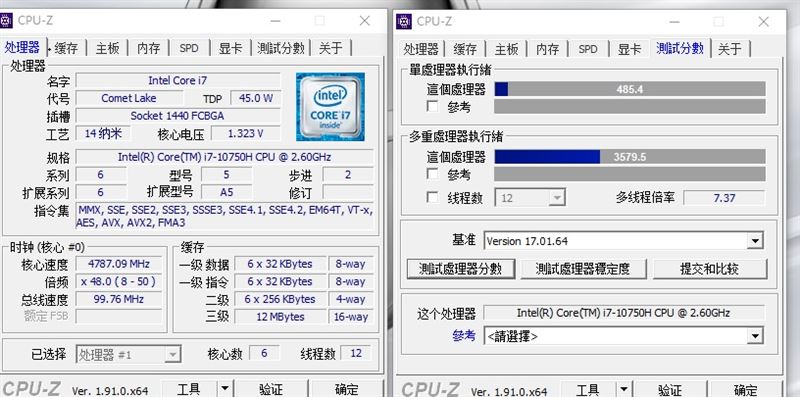Select the 处理器 tab in the left window
Viewport: 800px width, 397px height.
tap(22, 47)
